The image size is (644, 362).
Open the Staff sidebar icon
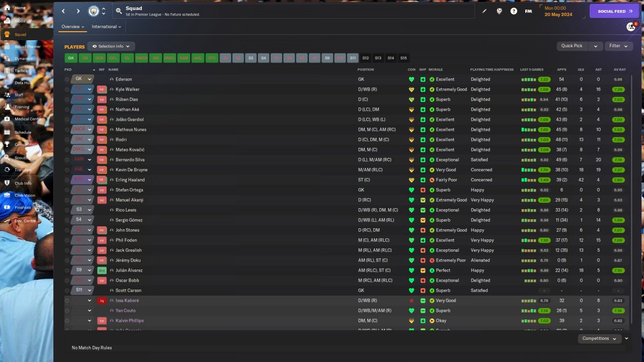pos(8,95)
